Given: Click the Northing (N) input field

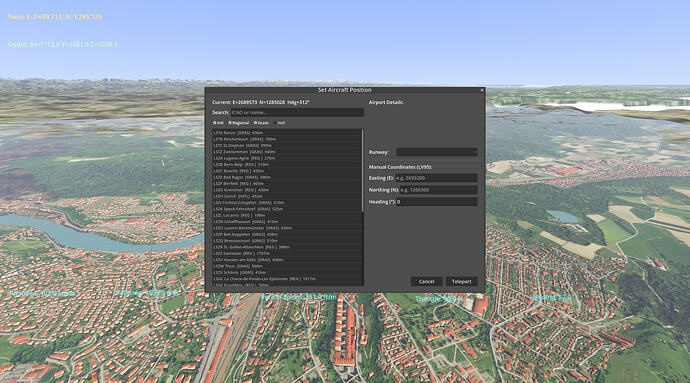Looking at the screenshot, I should point(438,190).
